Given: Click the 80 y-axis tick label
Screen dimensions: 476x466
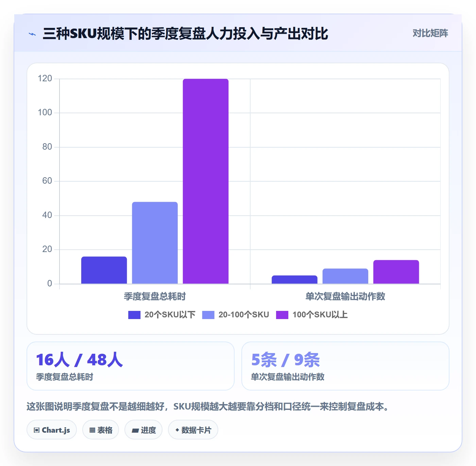Looking at the screenshot, I should pyautogui.click(x=47, y=147).
